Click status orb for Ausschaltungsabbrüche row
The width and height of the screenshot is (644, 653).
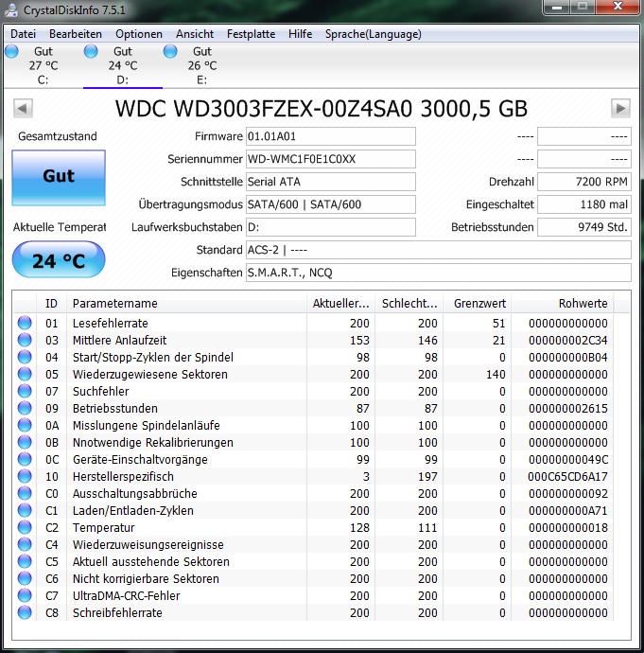coord(25,493)
